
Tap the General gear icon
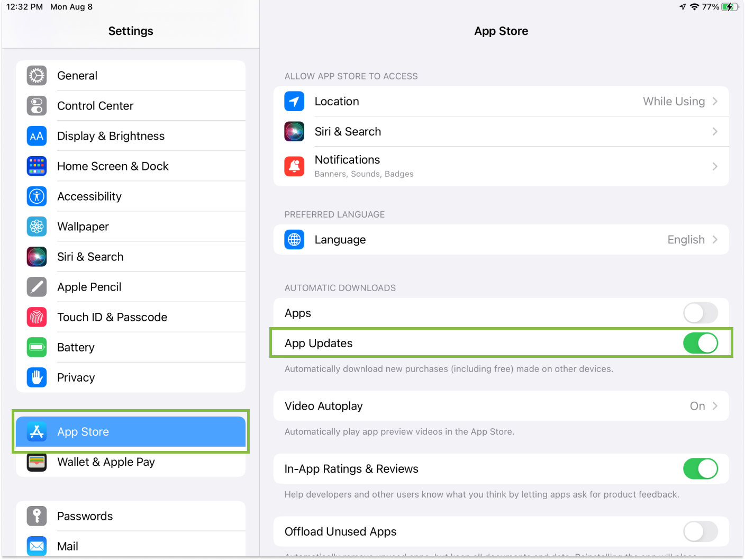[37, 76]
